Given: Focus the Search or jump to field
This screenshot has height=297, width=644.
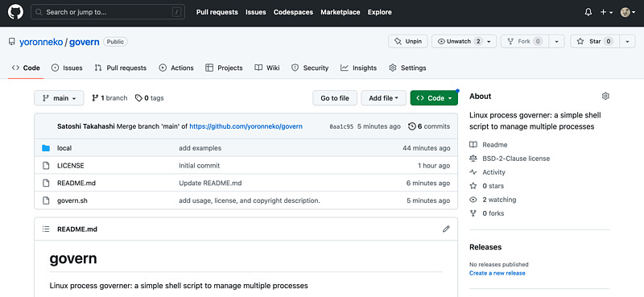Looking at the screenshot, I should click(108, 12).
